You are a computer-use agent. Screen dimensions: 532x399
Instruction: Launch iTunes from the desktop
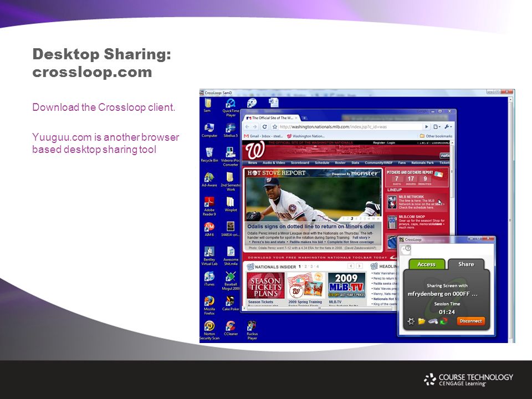click(209, 279)
